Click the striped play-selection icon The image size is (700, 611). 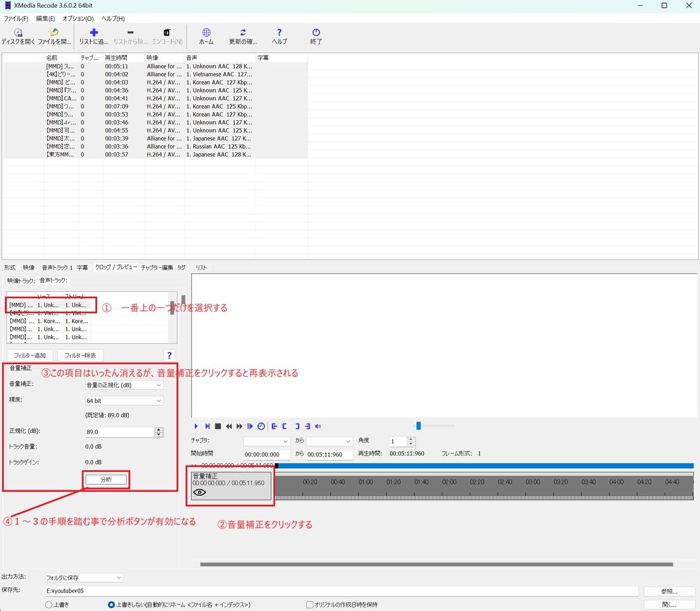[250, 426]
